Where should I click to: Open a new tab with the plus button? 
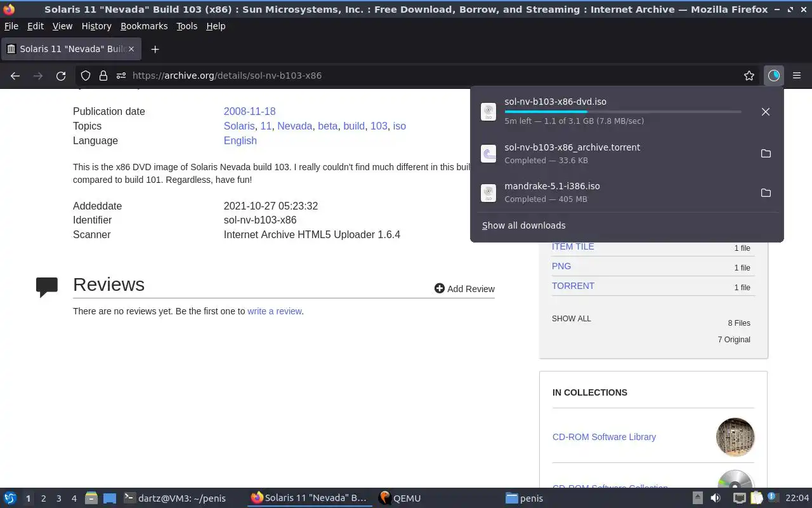point(155,49)
